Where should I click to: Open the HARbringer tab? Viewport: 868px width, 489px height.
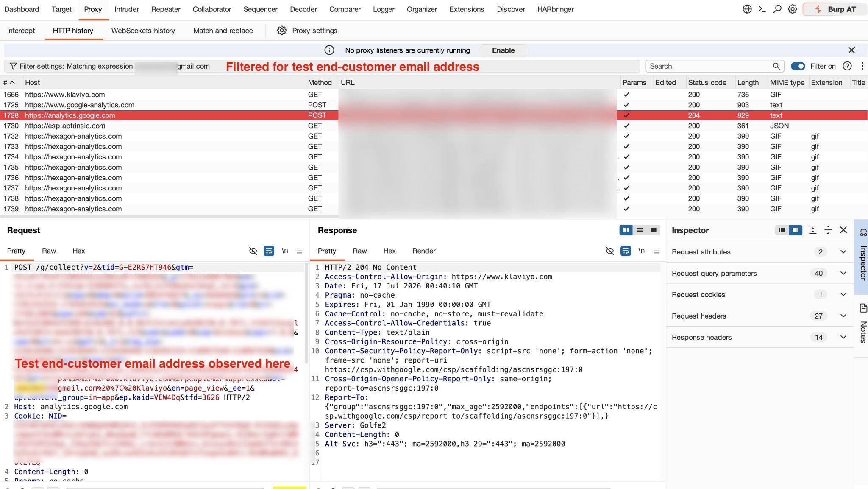point(555,9)
